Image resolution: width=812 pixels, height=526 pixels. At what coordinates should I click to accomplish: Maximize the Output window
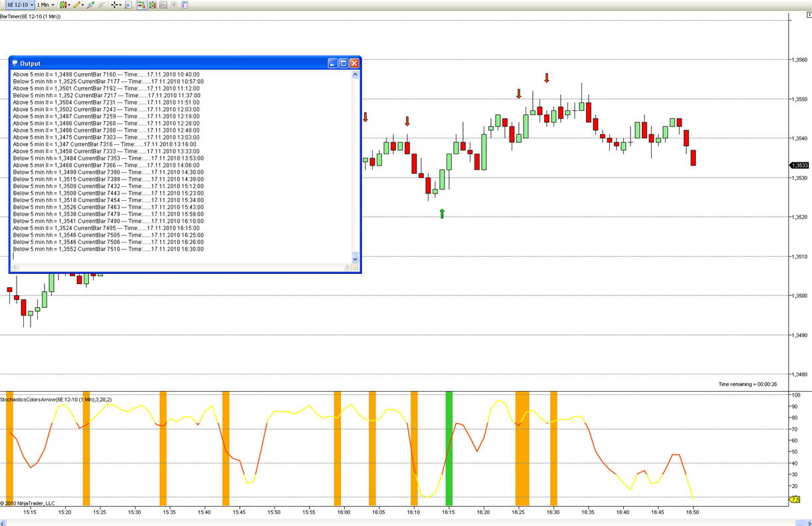point(344,63)
